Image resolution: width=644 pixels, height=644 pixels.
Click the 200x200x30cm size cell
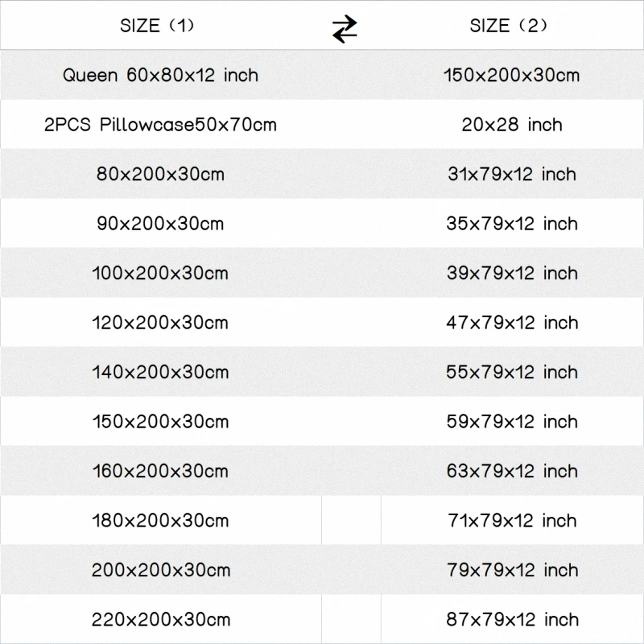[x=161, y=570]
